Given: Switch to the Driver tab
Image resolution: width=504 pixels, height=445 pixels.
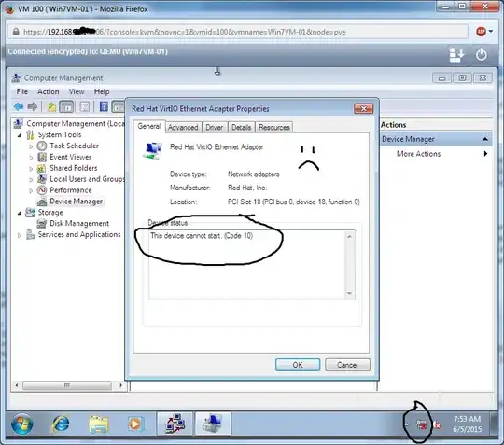Looking at the screenshot, I should (x=214, y=128).
